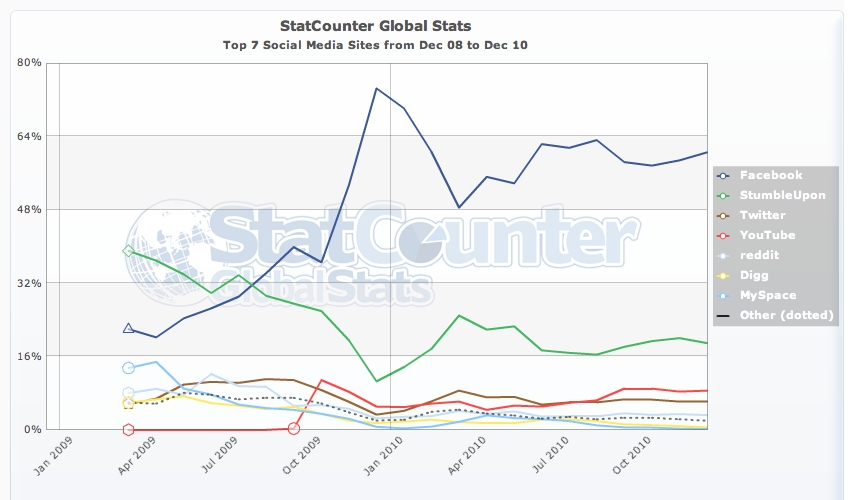Image resolution: width=854 pixels, height=500 pixels.
Task: Click the MySpace legend marker icon
Action: pyautogui.click(x=722, y=295)
